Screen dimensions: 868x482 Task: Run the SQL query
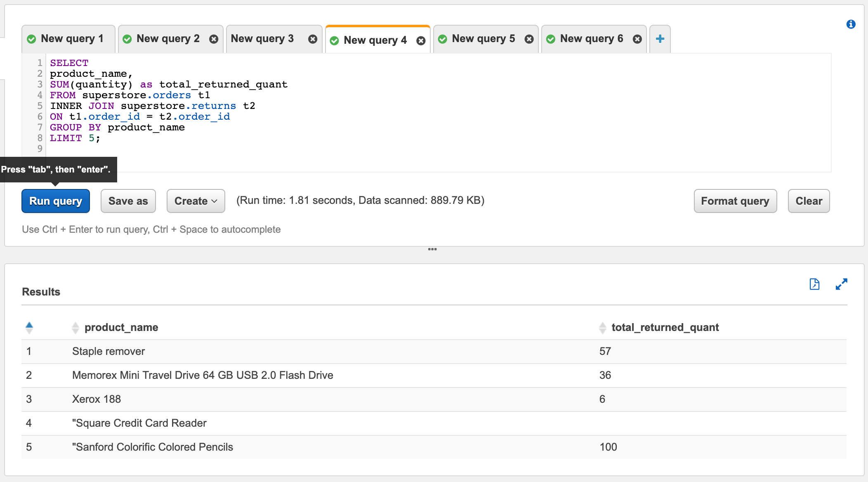pos(55,201)
